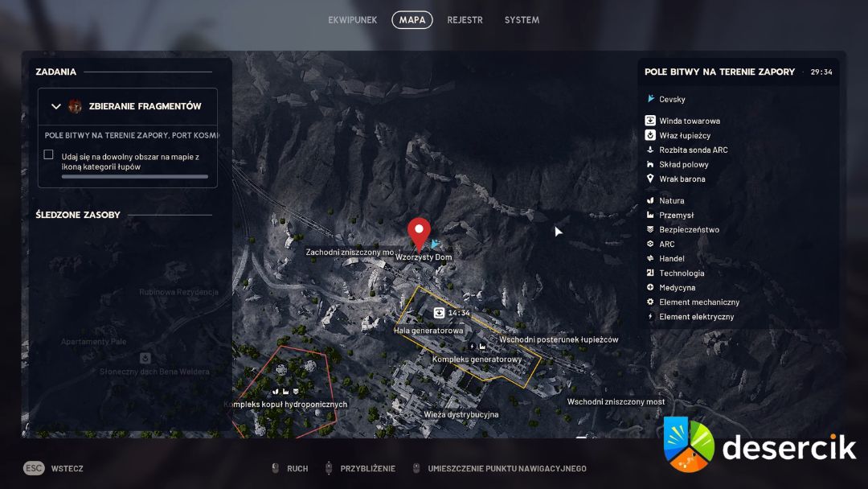This screenshot has height=489, width=868.
Task: Click the red navigation pin on map
Action: [x=418, y=232]
